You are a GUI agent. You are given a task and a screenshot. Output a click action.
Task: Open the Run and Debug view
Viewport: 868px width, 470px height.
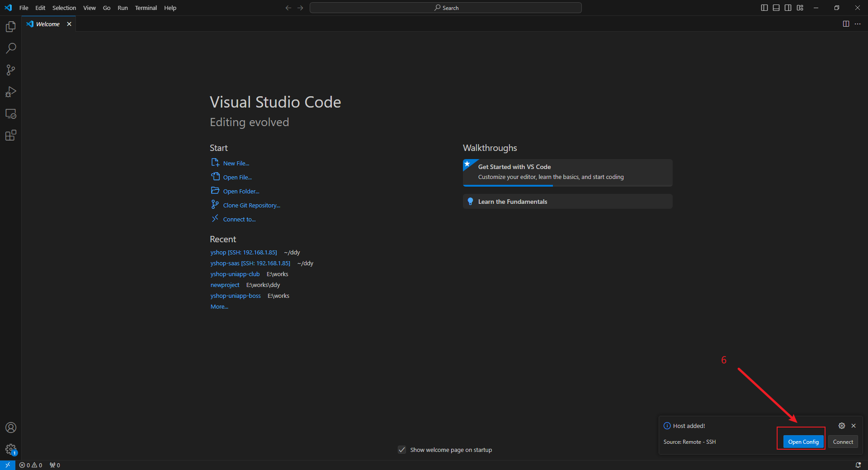[10, 92]
